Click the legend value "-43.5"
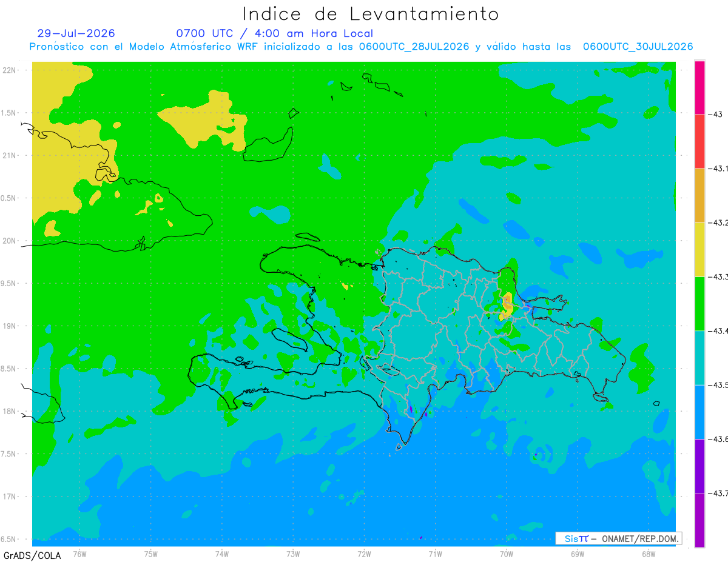 point(716,385)
